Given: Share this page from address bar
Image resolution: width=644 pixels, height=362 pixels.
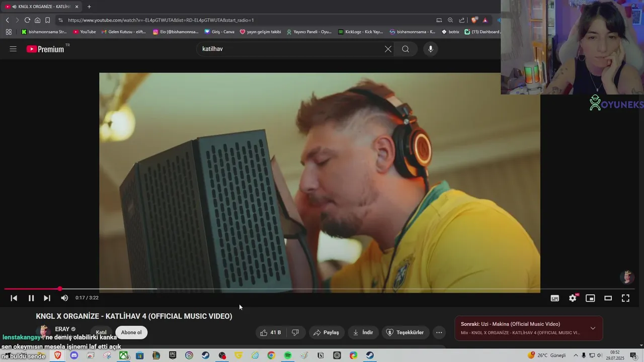Looking at the screenshot, I should tap(462, 20).
